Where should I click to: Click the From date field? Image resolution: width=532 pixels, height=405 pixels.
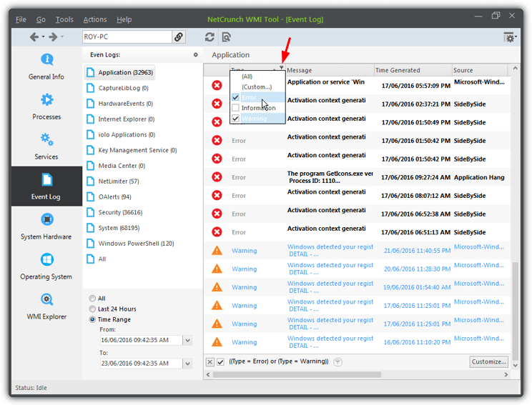pos(141,340)
